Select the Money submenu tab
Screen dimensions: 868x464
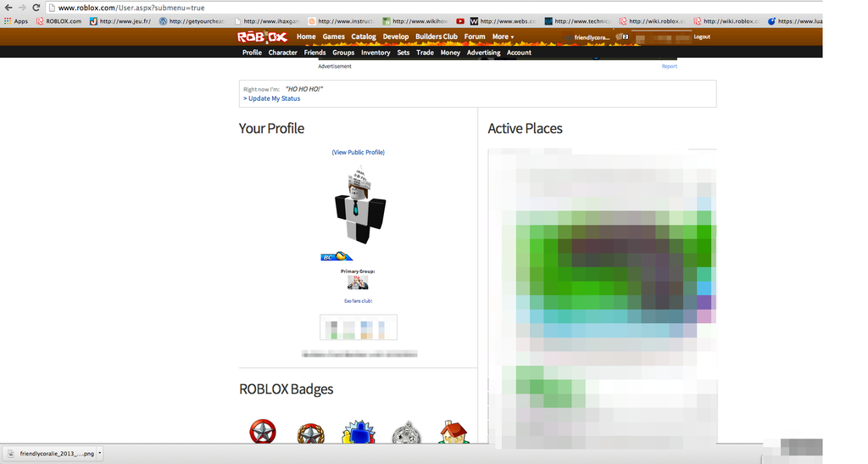point(450,53)
